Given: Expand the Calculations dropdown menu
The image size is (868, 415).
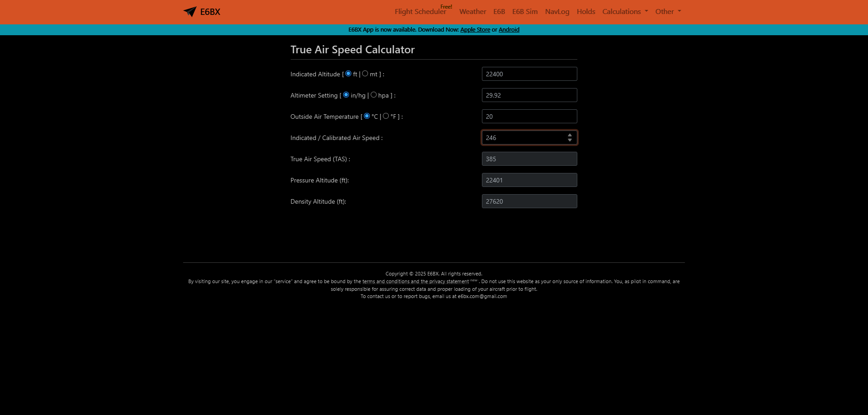Looking at the screenshot, I should (x=625, y=12).
